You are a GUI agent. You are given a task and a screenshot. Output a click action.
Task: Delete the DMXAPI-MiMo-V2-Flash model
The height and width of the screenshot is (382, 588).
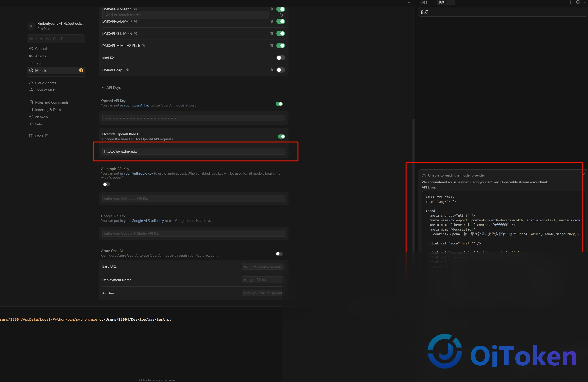point(272,46)
